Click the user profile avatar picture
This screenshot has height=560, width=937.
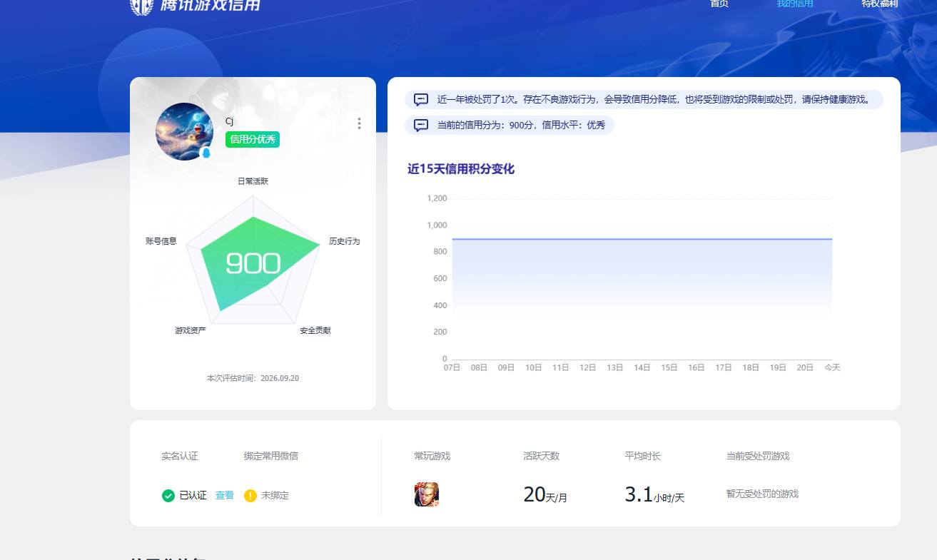(x=184, y=131)
